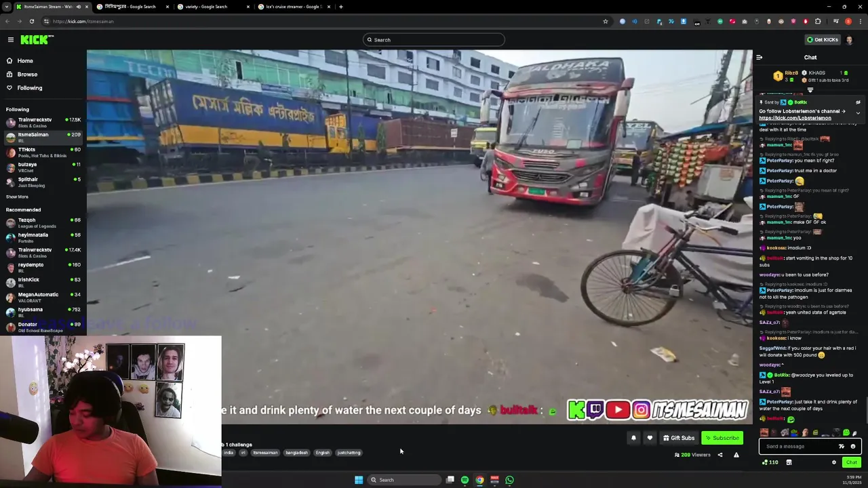
Task: Open the Chrome three-dot menu
Action: (x=860, y=21)
